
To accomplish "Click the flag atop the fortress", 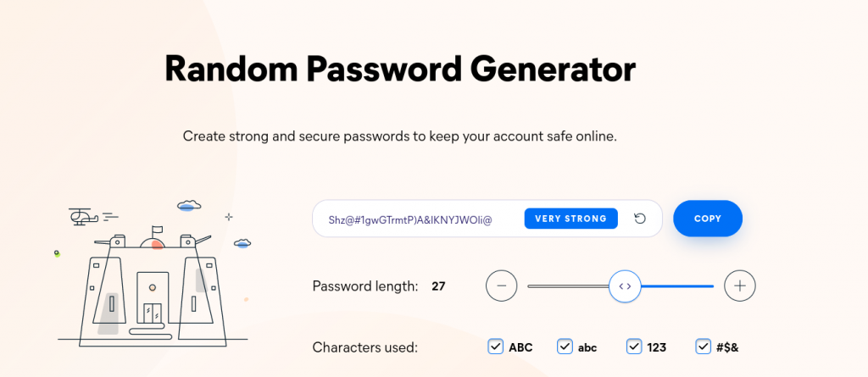I will pos(157,230).
